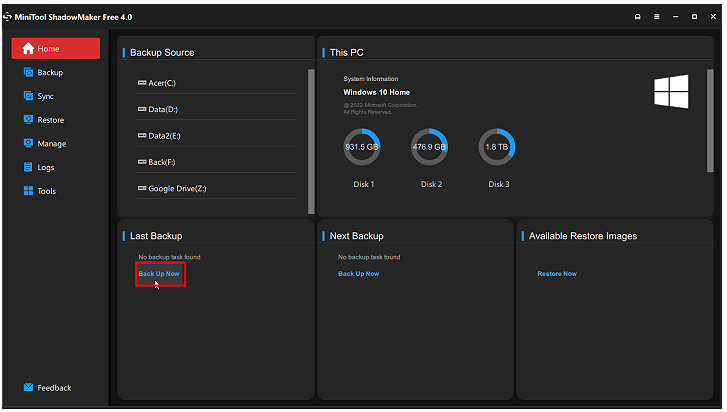This screenshot has width=727, height=412.
Task: Click the "Disk 1" label
Action: (364, 184)
